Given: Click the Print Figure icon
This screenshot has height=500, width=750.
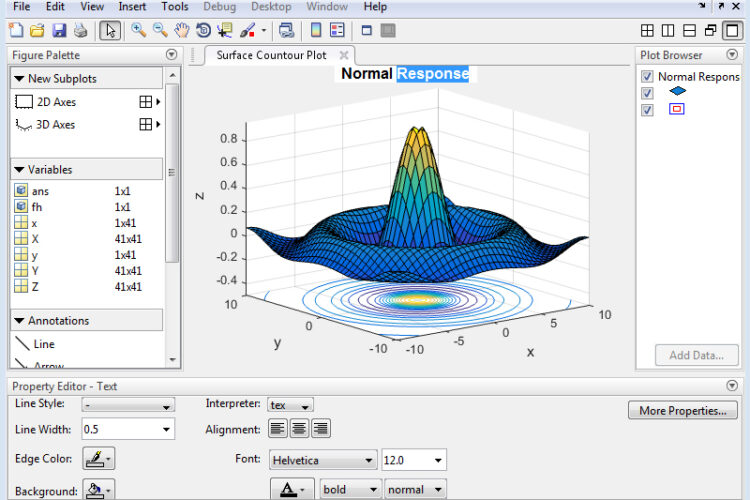Looking at the screenshot, I should (x=80, y=31).
